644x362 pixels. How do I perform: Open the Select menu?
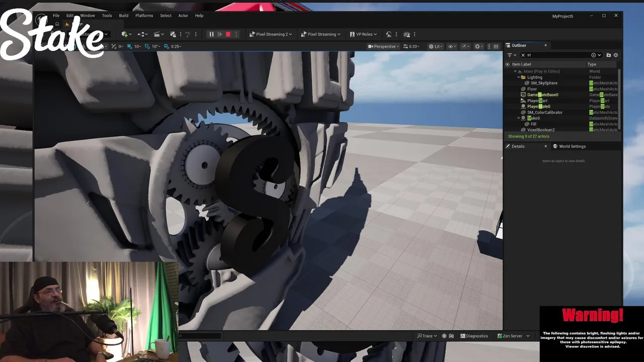pyautogui.click(x=166, y=16)
